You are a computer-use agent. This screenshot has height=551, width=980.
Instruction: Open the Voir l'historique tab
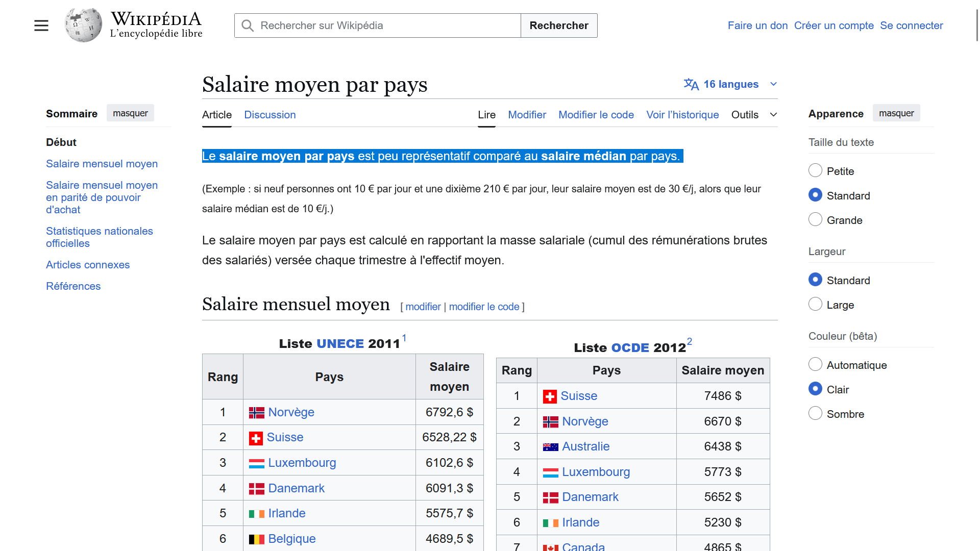[682, 115]
